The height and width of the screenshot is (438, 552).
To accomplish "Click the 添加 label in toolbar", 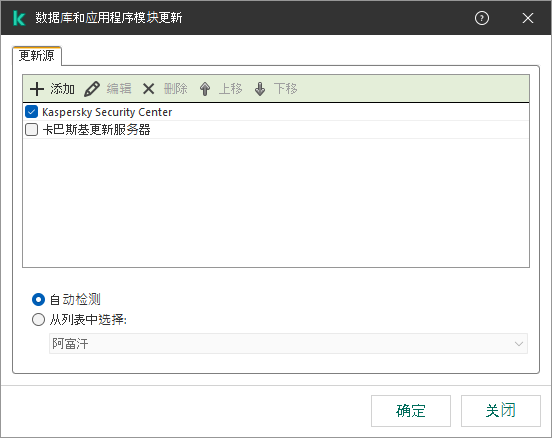I will (62, 89).
